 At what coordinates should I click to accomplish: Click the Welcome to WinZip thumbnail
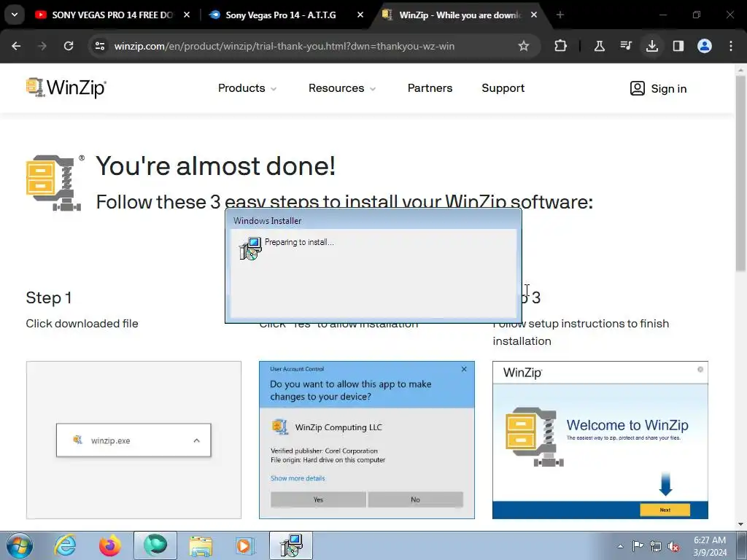coord(600,440)
